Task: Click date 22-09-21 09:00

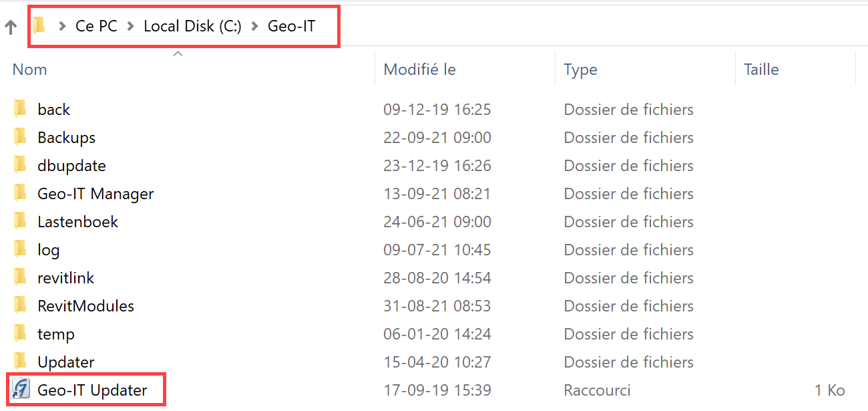Action: [x=437, y=138]
